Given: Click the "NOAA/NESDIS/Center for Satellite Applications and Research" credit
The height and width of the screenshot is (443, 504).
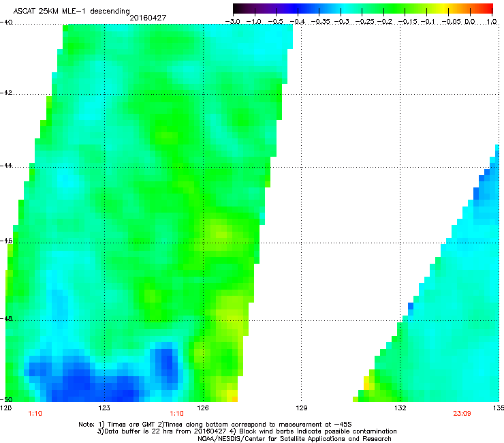Looking at the screenshot, I should [294, 439].
